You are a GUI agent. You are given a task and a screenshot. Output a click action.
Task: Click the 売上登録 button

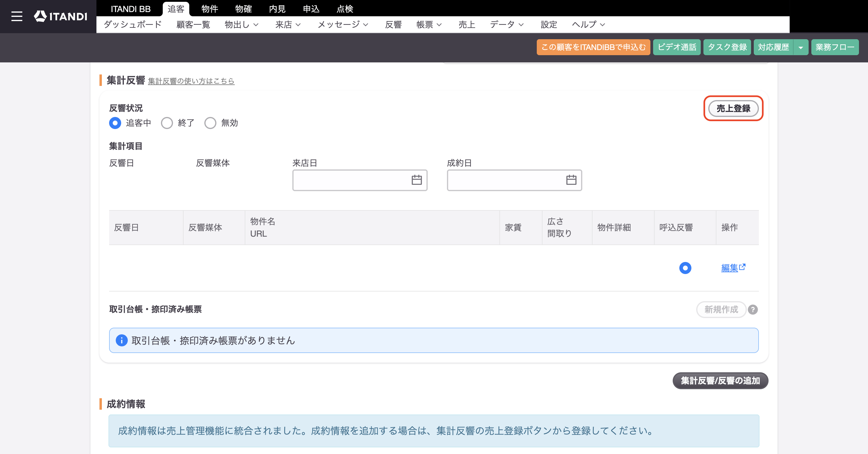(x=733, y=109)
